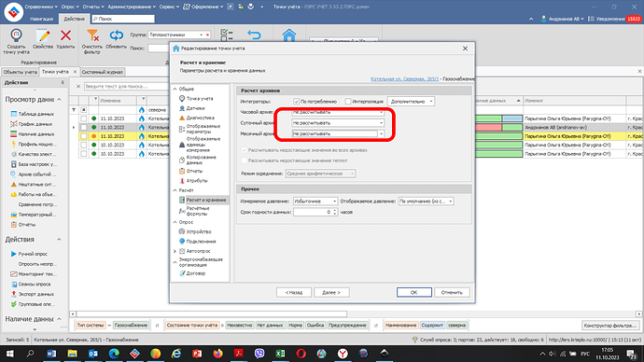The height and width of the screenshot is (362, 644).
Task: Switch to Навигация ribbon tab
Action: pyautogui.click(x=41, y=19)
